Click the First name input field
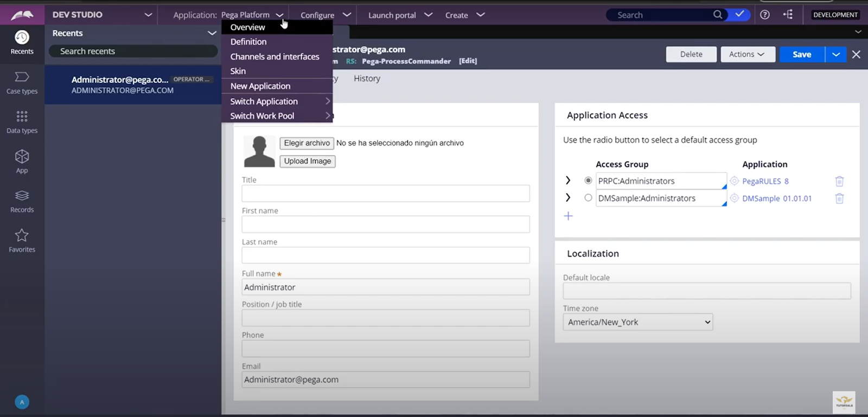 coord(386,224)
